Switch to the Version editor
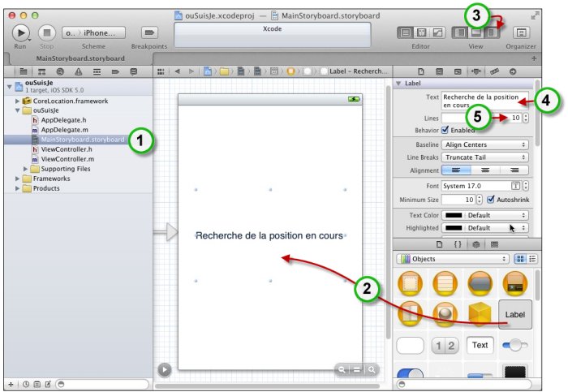Image resolution: width=568 pixels, height=392 pixels. pyautogui.click(x=437, y=33)
